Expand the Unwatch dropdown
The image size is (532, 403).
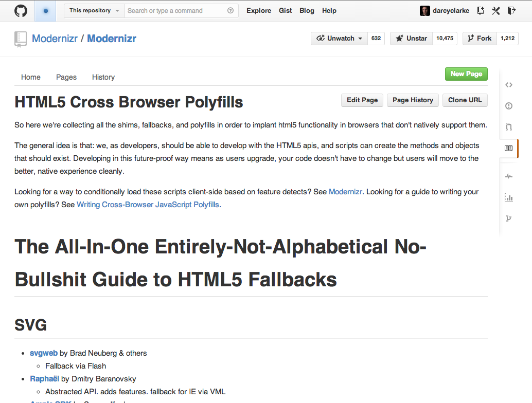tap(339, 39)
